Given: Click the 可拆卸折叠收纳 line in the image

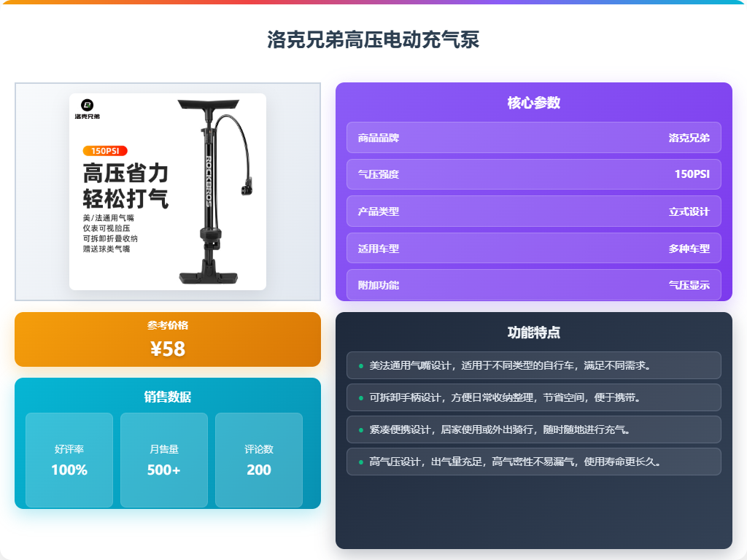Looking at the screenshot, I should coord(110,238).
